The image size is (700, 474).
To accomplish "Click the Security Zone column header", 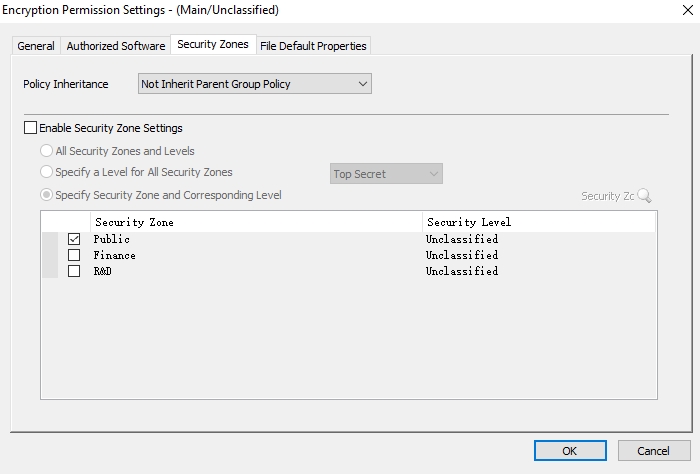I will [x=256, y=222].
